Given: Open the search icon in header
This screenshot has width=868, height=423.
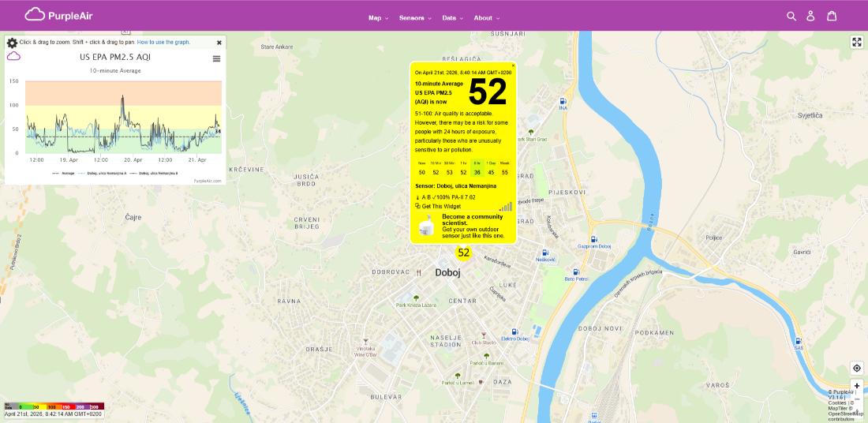Looking at the screenshot, I should coord(791,16).
